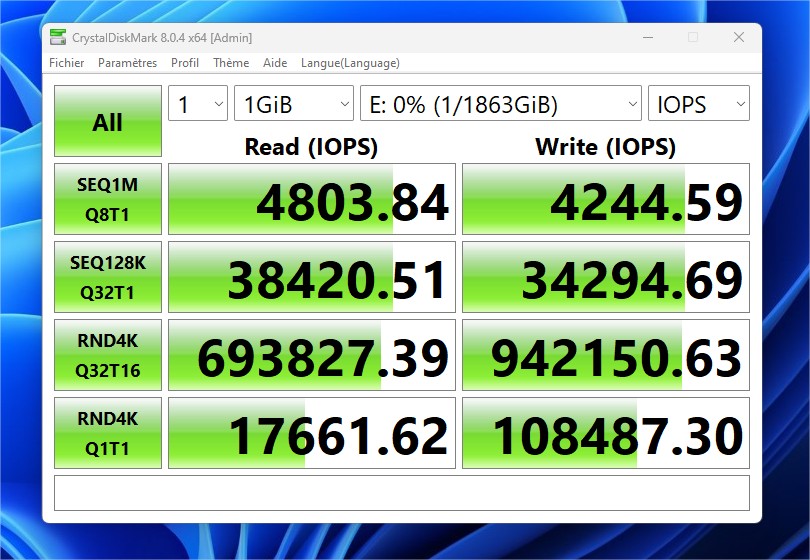Screen dimensions: 810x560
Task: Click the SEQ128K write result 34294.69
Action: pyautogui.click(x=606, y=277)
